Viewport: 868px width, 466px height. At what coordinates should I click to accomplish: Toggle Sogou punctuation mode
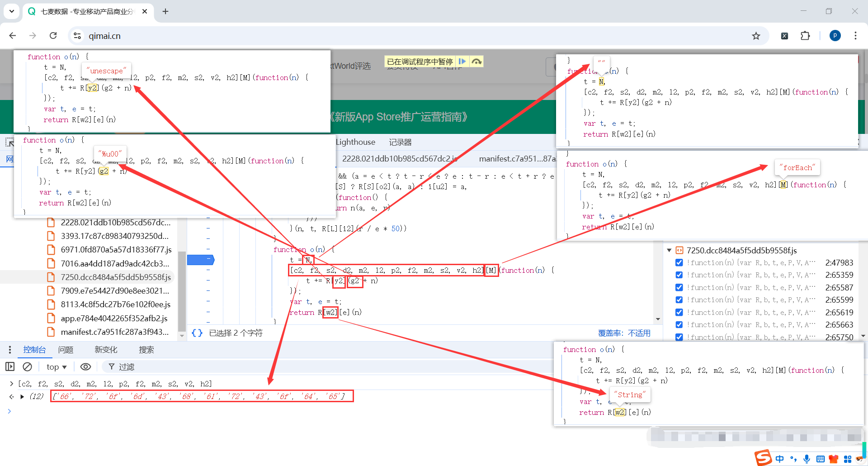click(x=793, y=459)
